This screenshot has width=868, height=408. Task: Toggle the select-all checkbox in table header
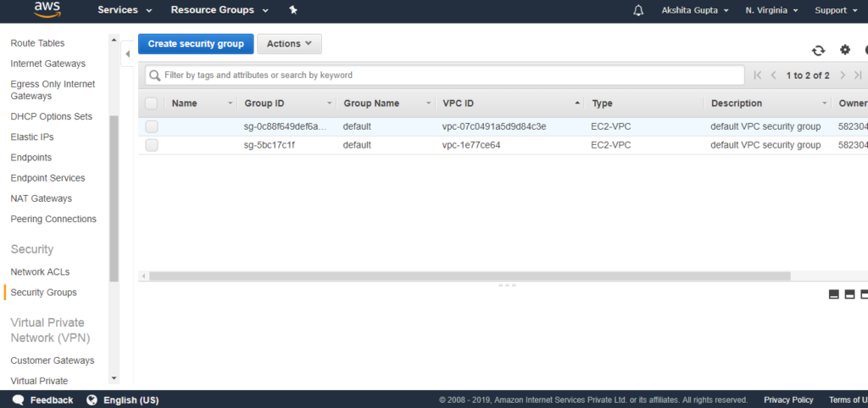[x=151, y=103]
